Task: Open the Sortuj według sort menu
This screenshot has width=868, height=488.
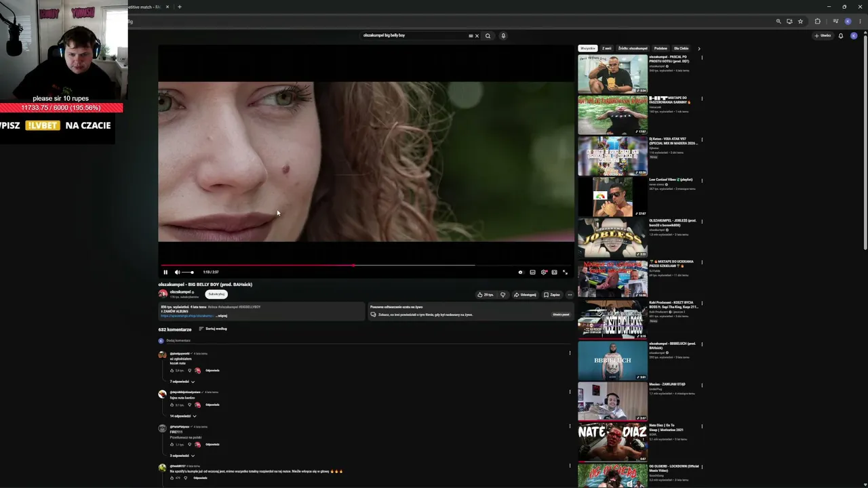Action: click(213, 329)
